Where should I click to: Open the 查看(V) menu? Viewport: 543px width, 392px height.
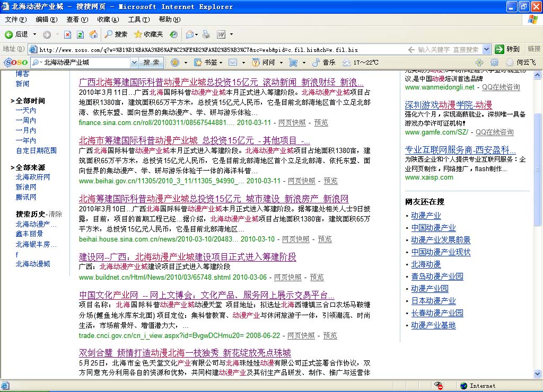coord(77,20)
